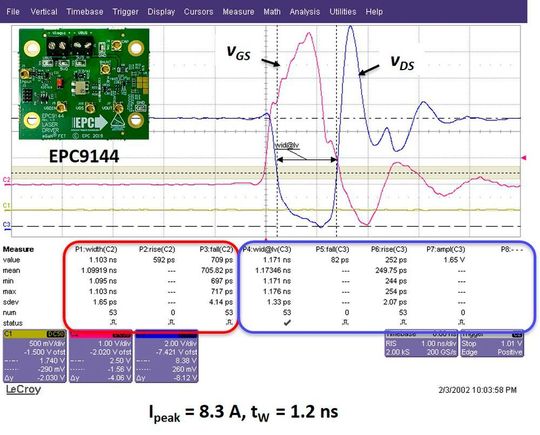Screen dimensions: 540x435
Task: Select the P4:wid@lv(C3) measurement header
Action: (267, 249)
